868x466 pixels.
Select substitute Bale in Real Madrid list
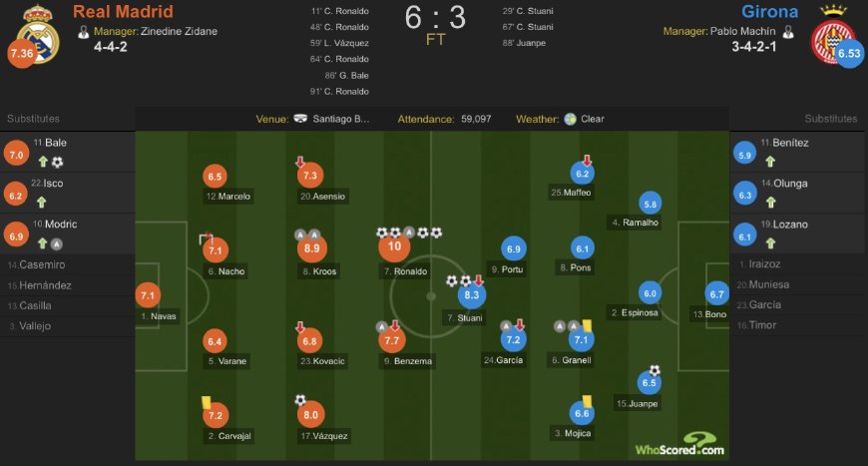pyautogui.click(x=57, y=143)
